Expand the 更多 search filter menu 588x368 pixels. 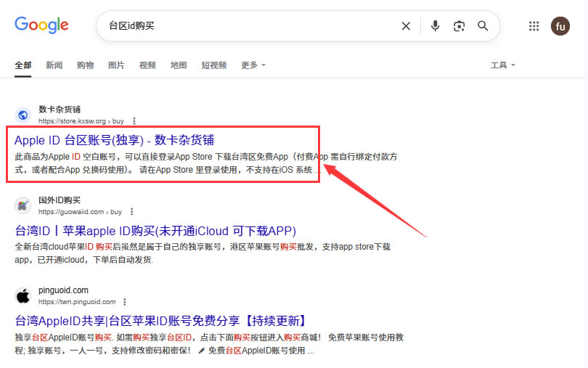click(x=253, y=65)
